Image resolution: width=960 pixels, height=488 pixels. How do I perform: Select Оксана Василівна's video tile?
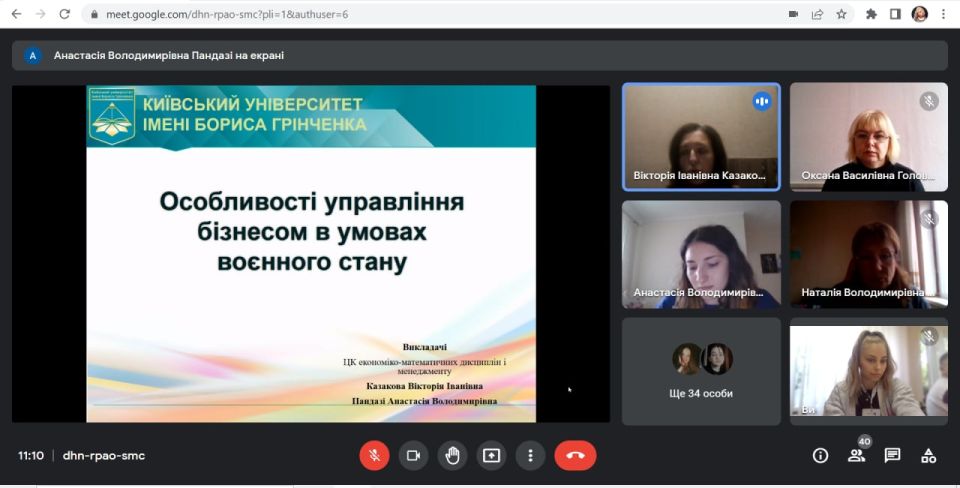[869, 137]
